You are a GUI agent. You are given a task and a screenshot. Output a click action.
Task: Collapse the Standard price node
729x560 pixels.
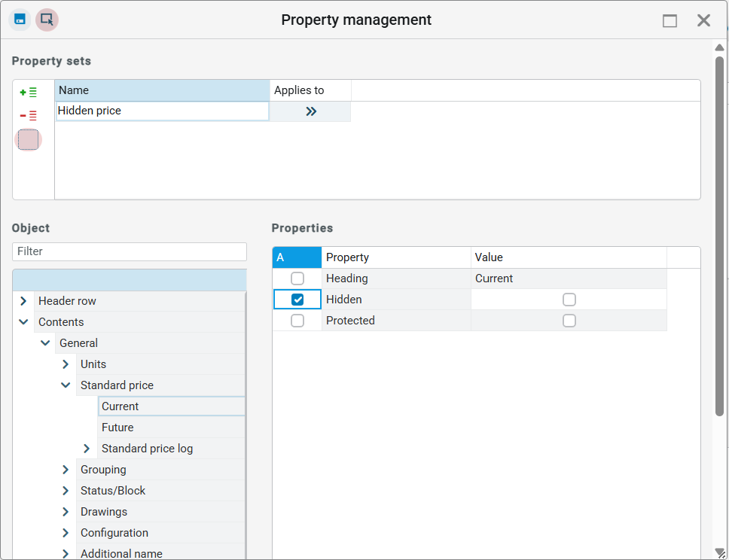66,385
